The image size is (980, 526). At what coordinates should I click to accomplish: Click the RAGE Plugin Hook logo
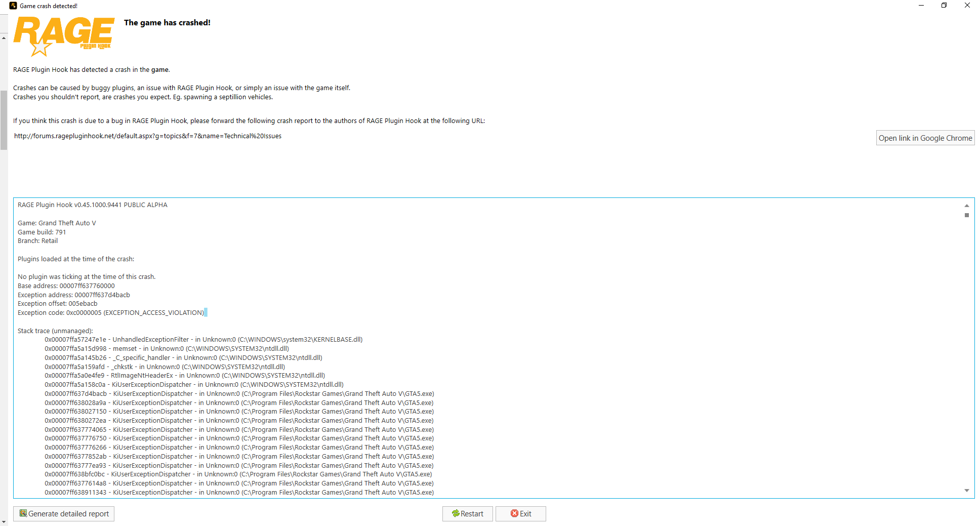64,35
